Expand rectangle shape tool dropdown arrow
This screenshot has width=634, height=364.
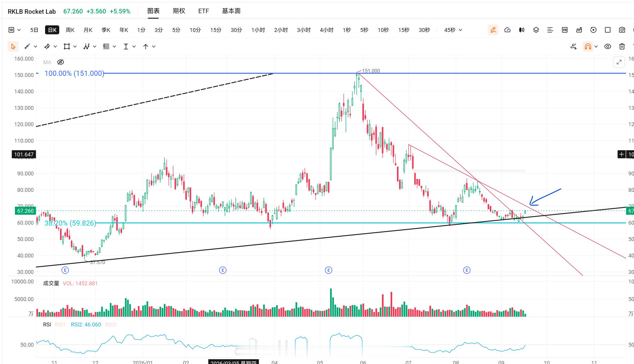point(75,47)
